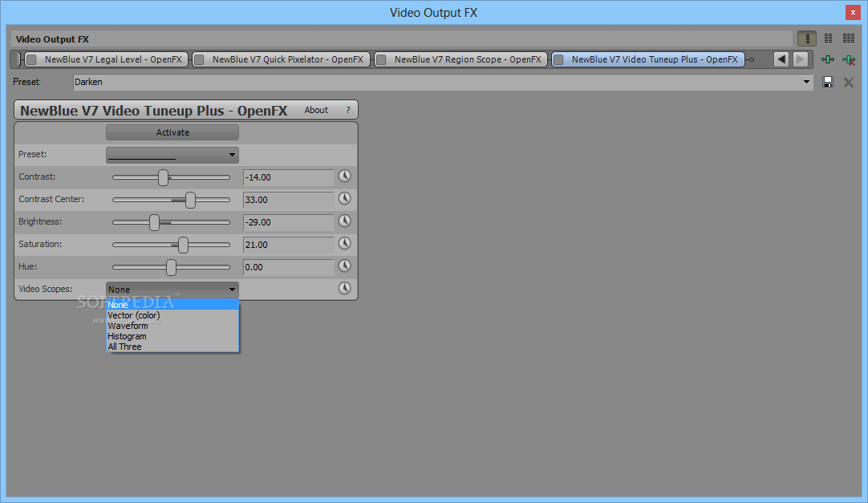Click the Activate button
Image resolution: width=868 pixels, height=503 pixels.
[172, 132]
